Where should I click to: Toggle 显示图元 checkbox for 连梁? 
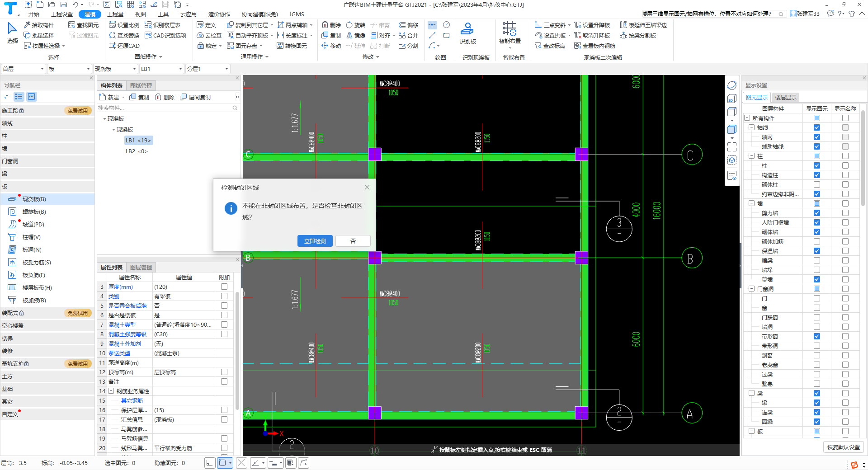click(x=816, y=412)
